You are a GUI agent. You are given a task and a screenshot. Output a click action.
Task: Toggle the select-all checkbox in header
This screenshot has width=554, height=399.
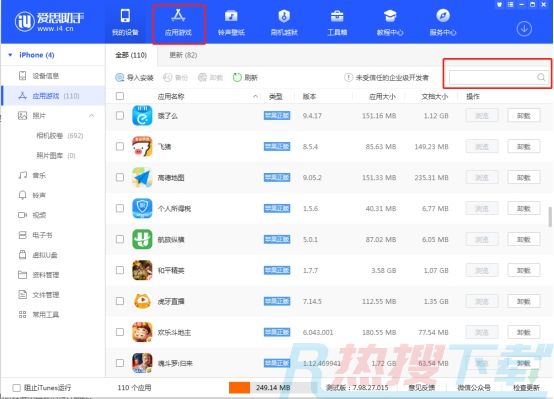pyautogui.click(x=120, y=96)
